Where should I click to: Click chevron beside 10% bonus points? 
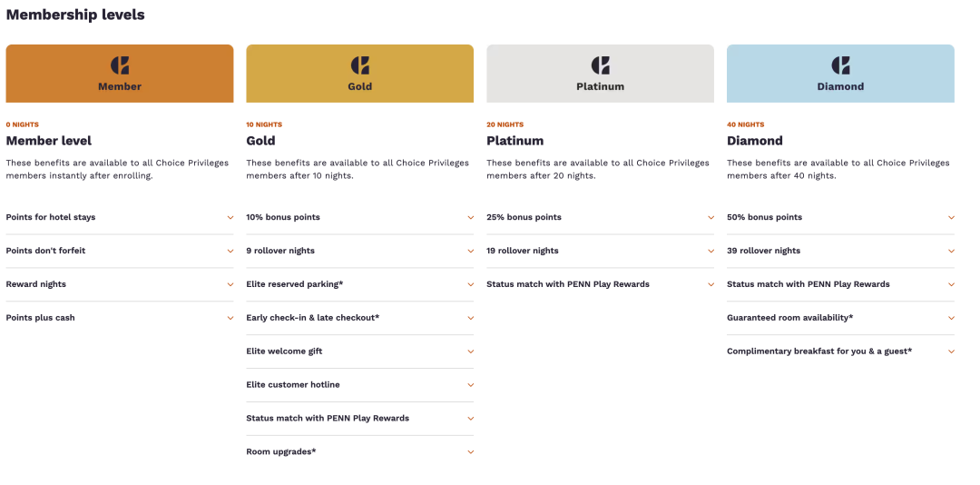pyautogui.click(x=470, y=218)
